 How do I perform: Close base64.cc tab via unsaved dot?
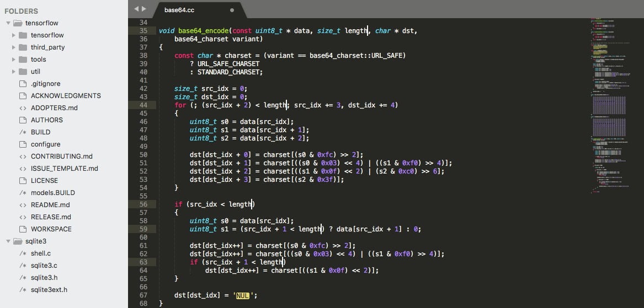[232, 10]
